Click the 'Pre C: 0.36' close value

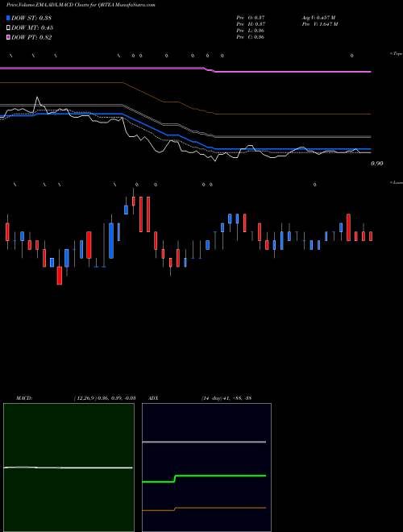click(251, 37)
